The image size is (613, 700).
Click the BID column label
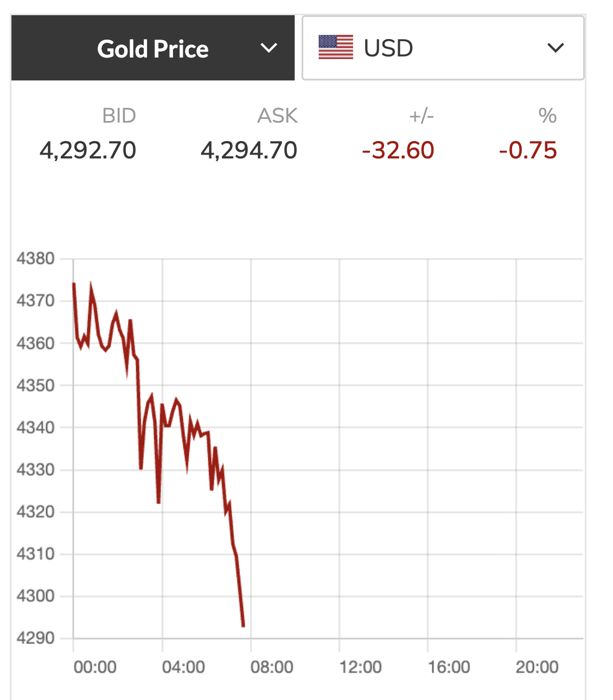[119, 116]
